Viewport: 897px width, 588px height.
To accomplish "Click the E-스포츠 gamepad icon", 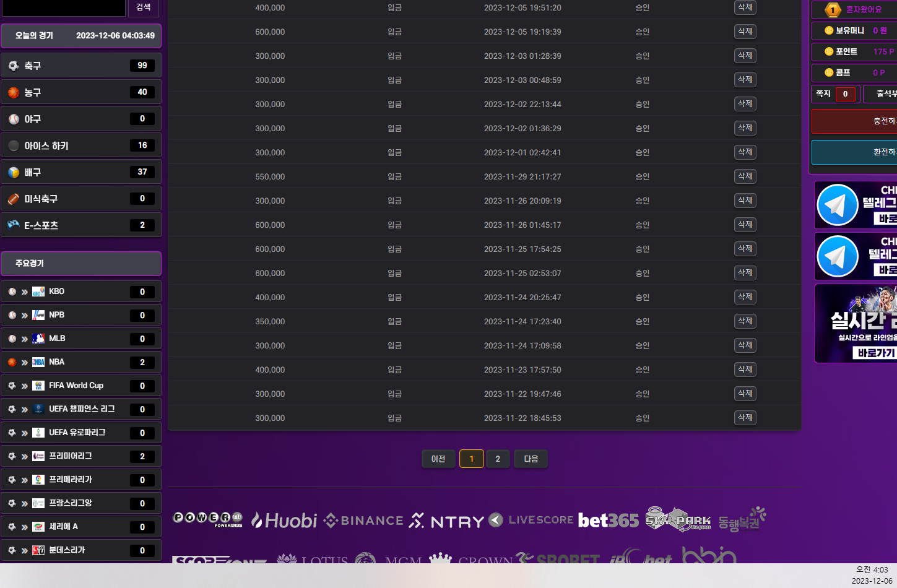I will pyautogui.click(x=14, y=225).
